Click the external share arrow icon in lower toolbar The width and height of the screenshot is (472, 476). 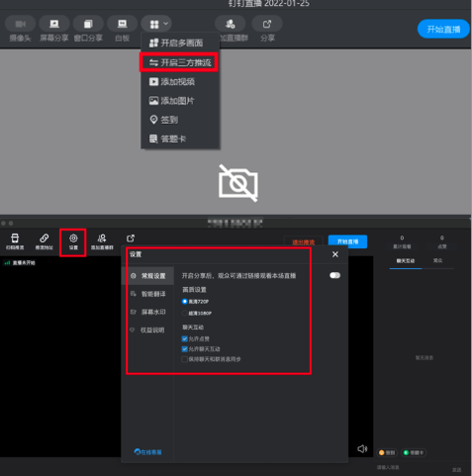131,238
